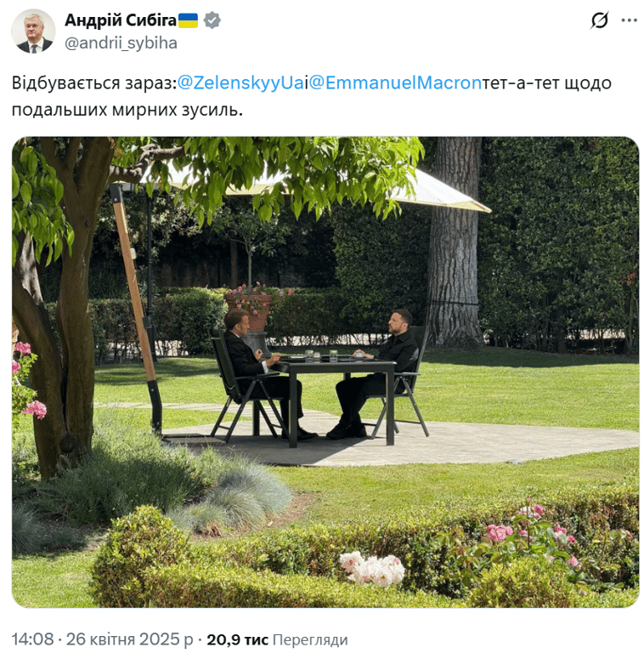This screenshot has width=644, height=653.
Task: Open the @andrii_sybiha handle link
Action: click(121, 43)
